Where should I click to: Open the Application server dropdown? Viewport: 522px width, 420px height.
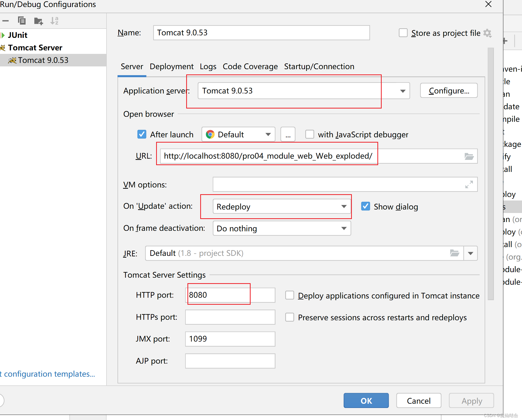tap(304, 91)
